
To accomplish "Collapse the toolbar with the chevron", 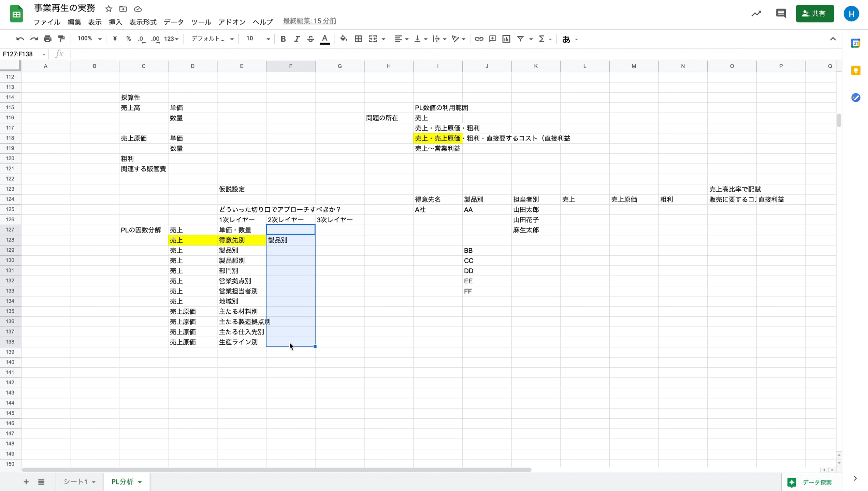I will (833, 39).
